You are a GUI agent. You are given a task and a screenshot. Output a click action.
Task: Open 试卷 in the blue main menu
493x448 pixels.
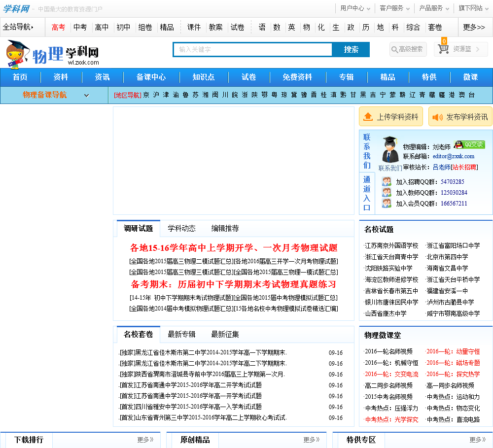[x=248, y=77]
